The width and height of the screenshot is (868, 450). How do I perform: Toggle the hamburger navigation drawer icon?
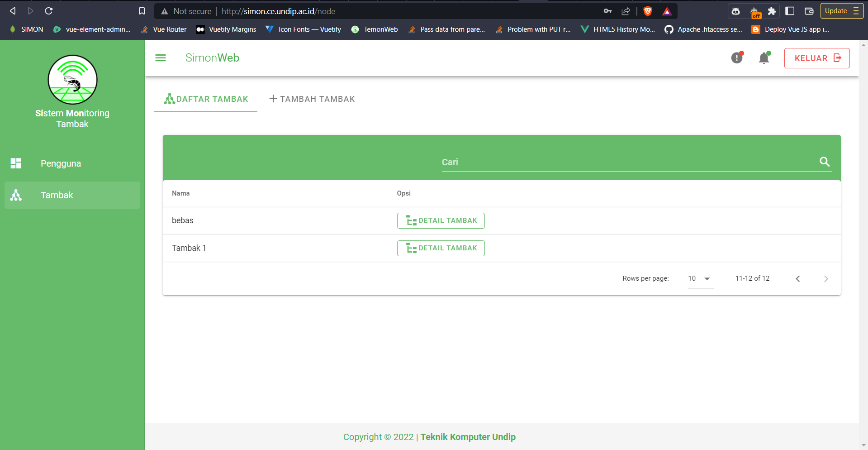pos(161,58)
